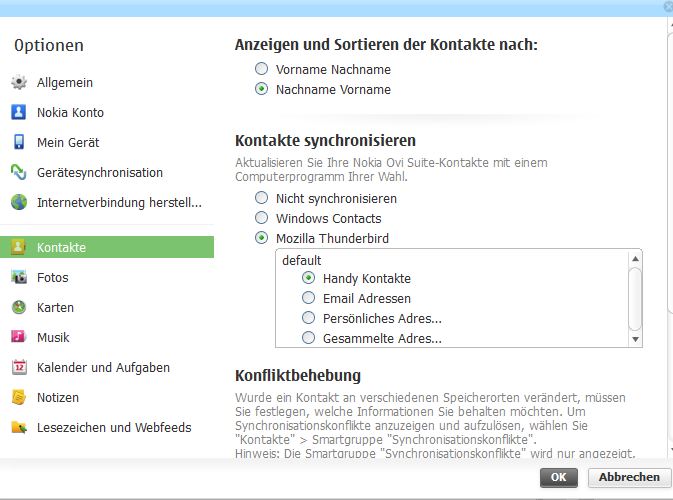The image size is (673, 500).
Task: Click the Kontakte address book icon
Action: (x=18, y=247)
